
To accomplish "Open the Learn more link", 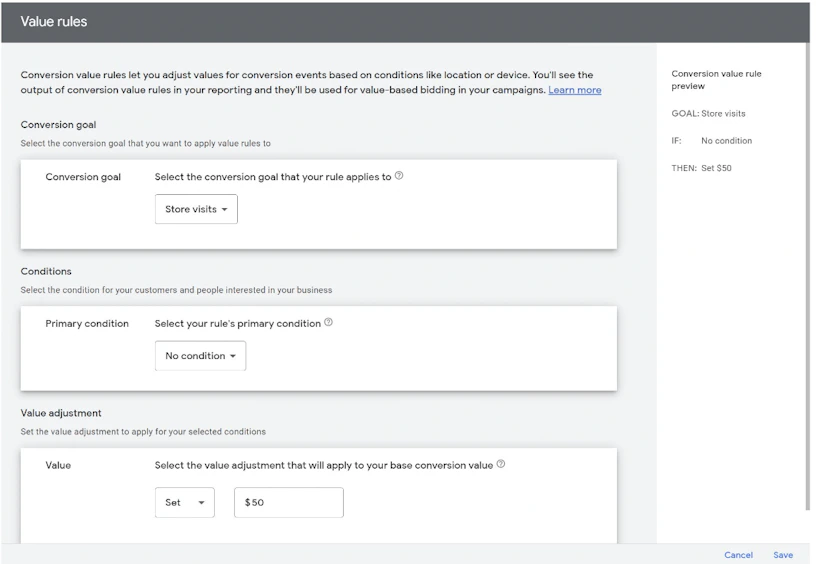I will point(575,90).
